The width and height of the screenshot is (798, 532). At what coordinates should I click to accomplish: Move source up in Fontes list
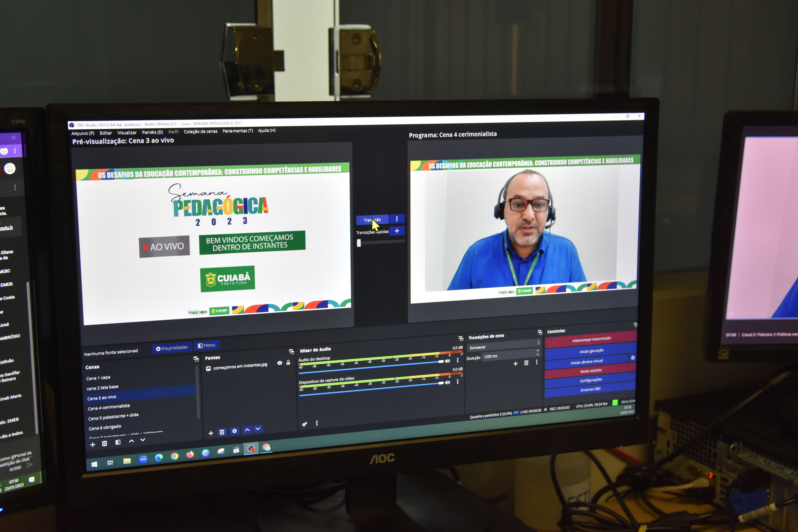point(247,430)
